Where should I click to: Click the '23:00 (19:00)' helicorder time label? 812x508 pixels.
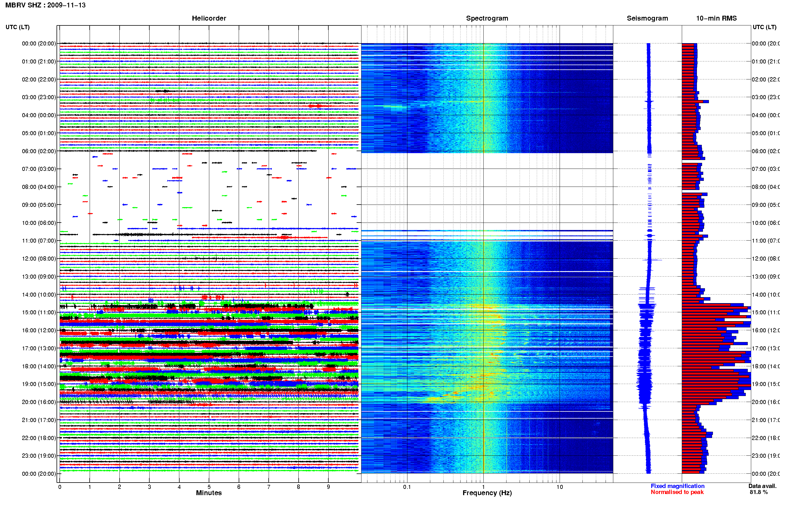pyautogui.click(x=39, y=456)
